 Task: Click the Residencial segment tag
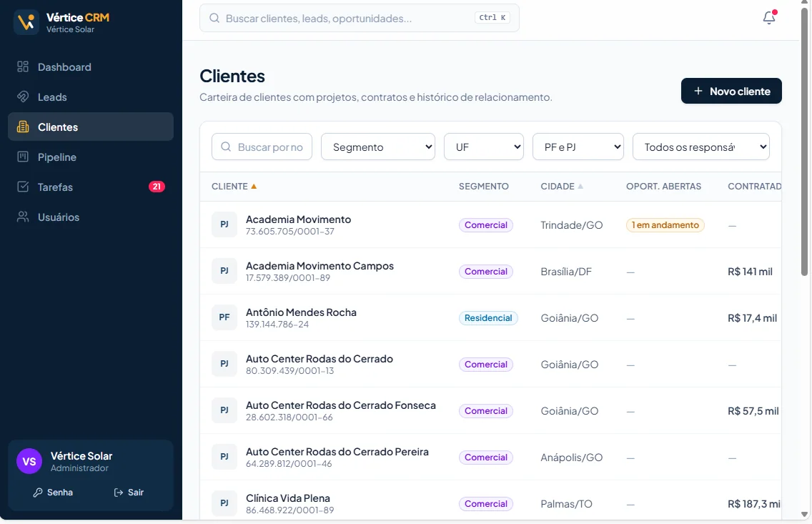487,318
